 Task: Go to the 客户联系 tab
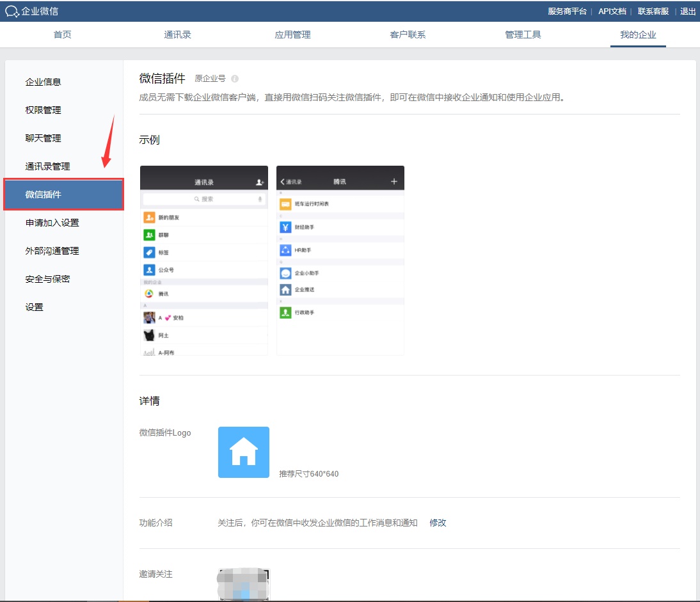click(408, 35)
